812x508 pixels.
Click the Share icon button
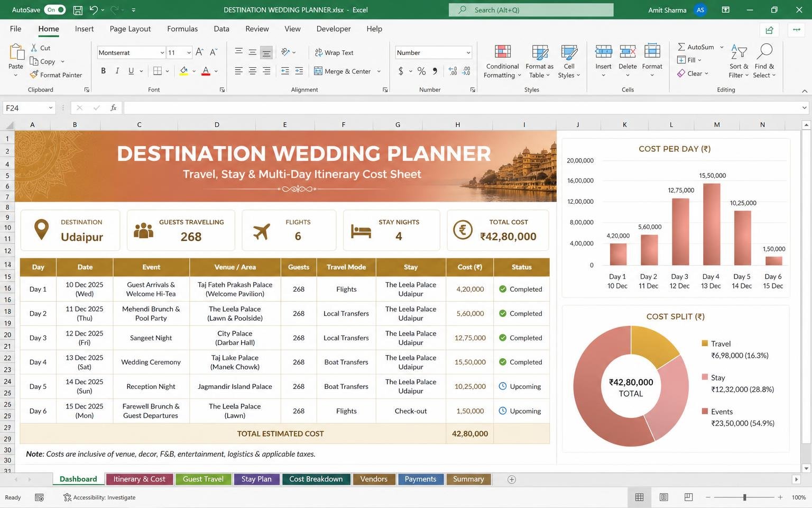pos(769,30)
